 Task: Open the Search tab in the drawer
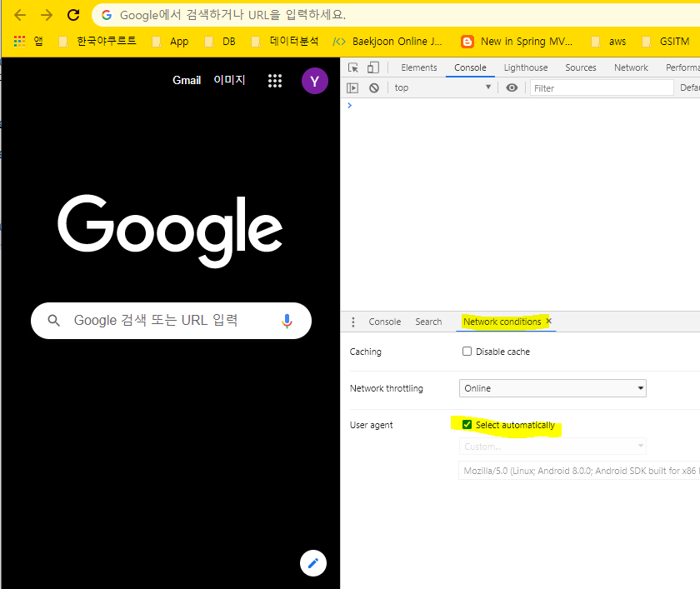428,322
